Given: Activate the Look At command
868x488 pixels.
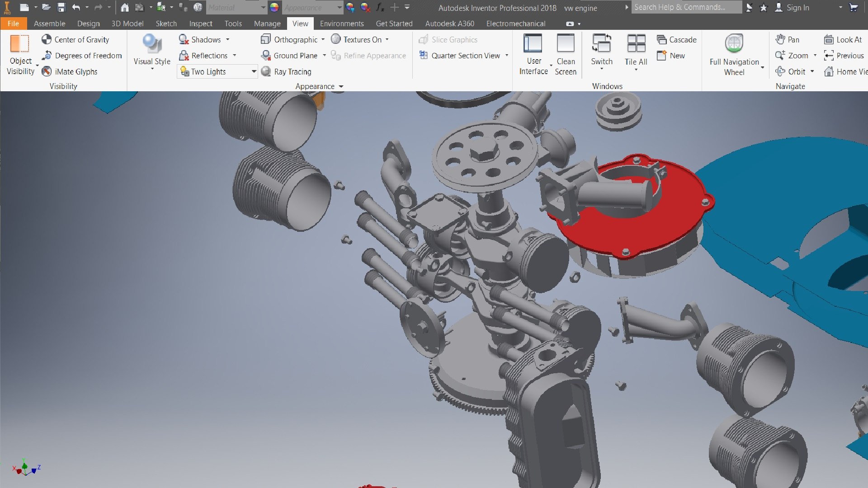Looking at the screenshot, I should point(843,39).
